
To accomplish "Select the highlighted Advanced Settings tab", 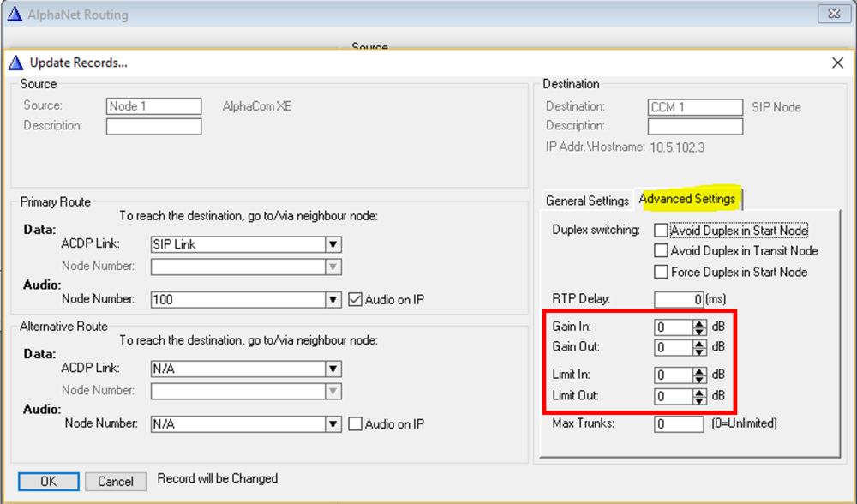I will [688, 198].
